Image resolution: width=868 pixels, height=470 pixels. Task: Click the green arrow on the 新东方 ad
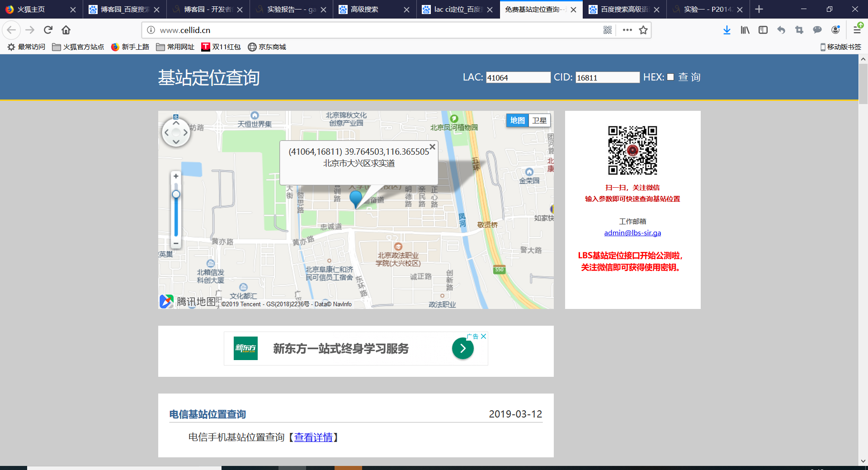click(462, 348)
